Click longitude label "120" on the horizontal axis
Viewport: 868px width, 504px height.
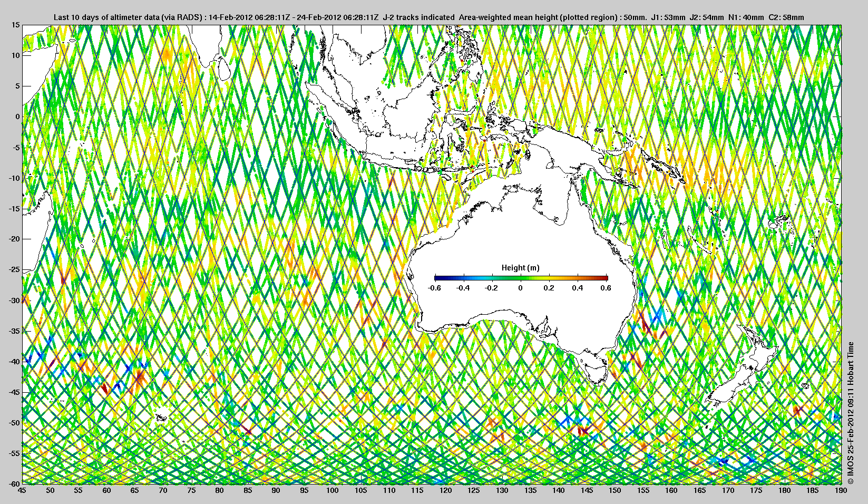(x=445, y=490)
